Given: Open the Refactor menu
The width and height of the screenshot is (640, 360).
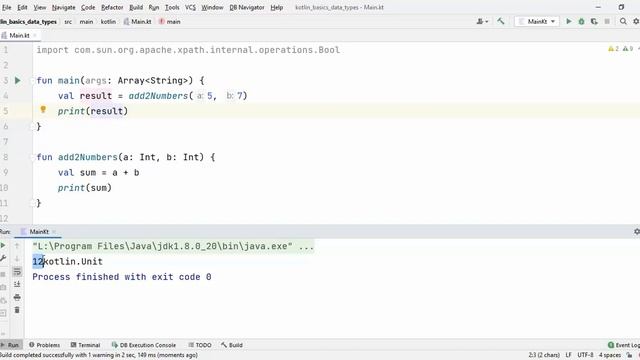Looking at the screenshot, I should click(x=112, y=7).
